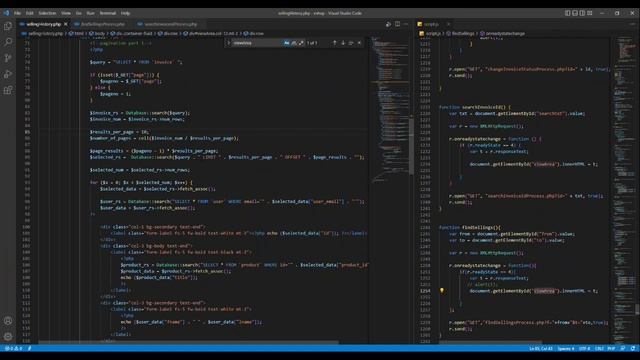Click the VS Code logo in title bar

click(6, 13)
